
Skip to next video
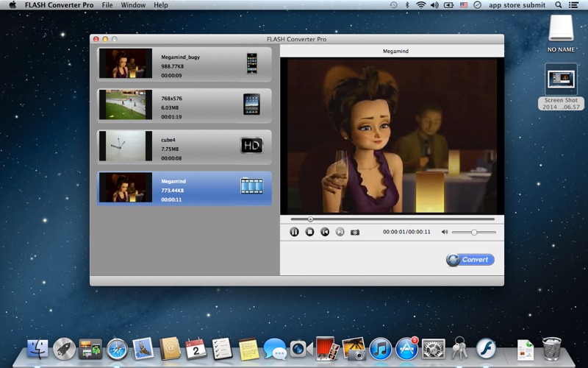pyautogui.click(x=340, y=232)
